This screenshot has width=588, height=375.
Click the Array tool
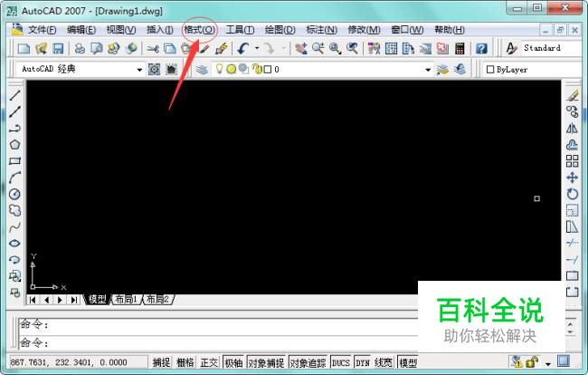coord(573,161)
